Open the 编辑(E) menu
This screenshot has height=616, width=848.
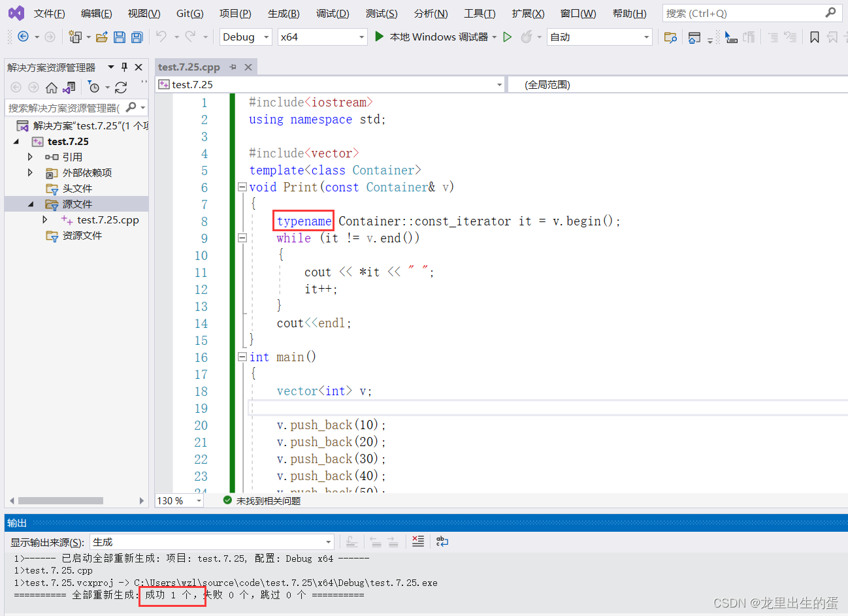coord(97,13)
